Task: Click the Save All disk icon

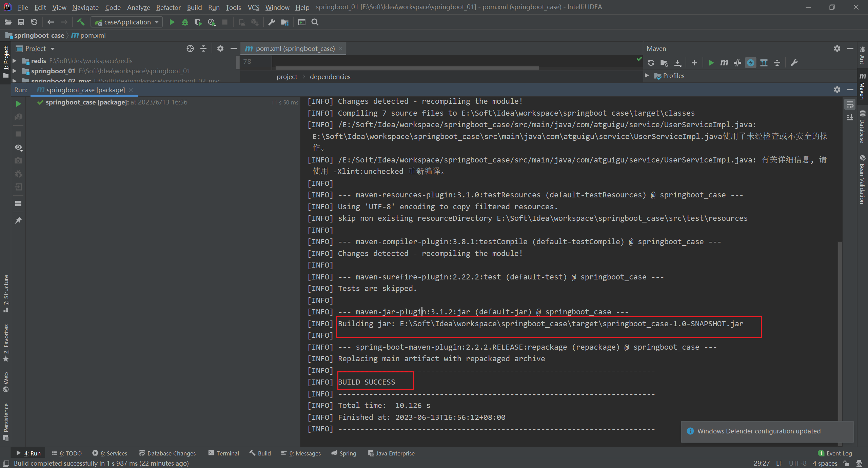Action: click(21, 22)
